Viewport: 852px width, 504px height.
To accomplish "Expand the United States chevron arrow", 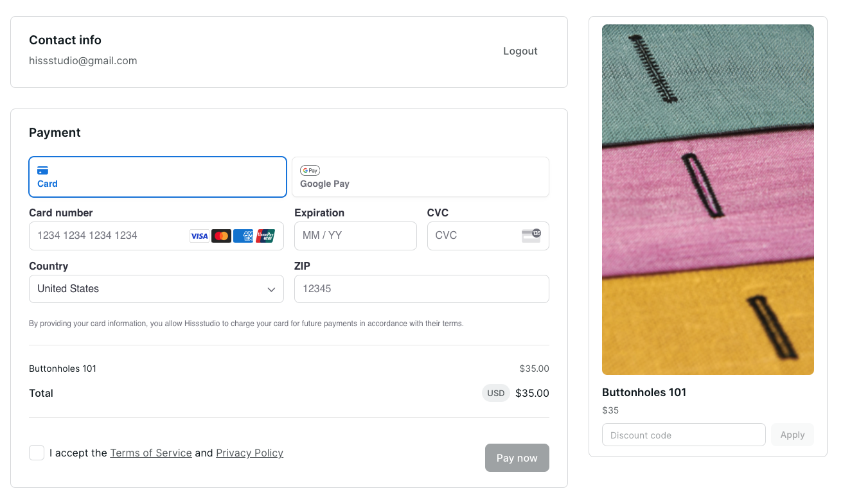I will 271,290.
